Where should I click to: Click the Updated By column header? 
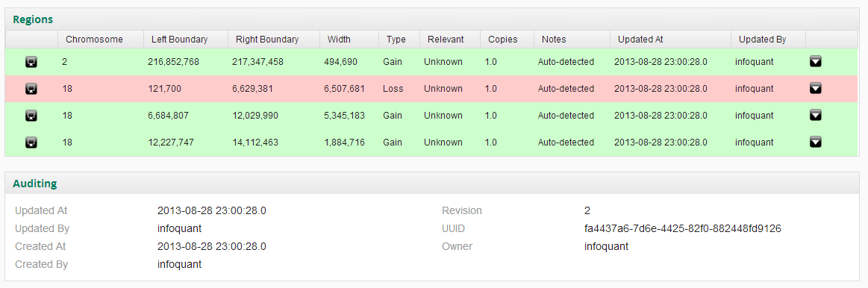click(x=768, y=40)
